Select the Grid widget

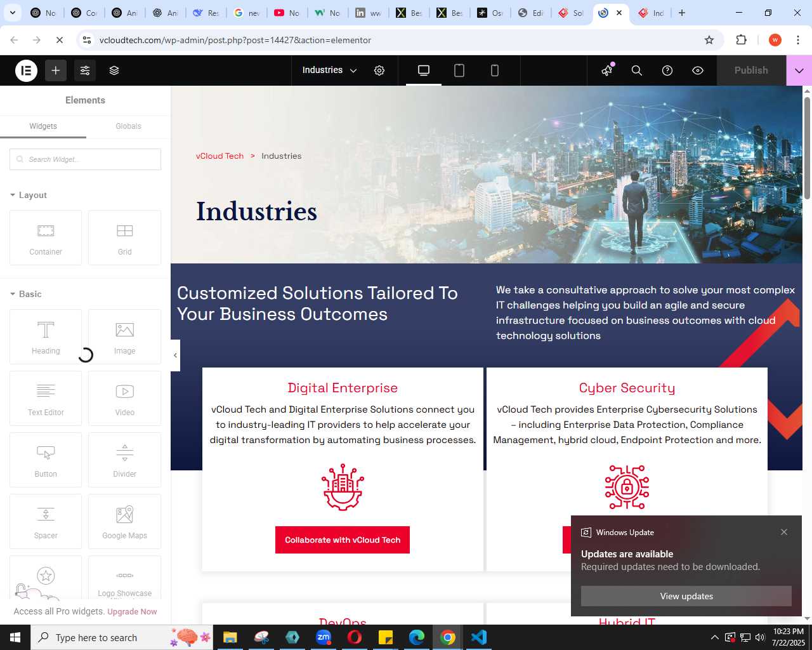pyautogui.click(x=124, y=237)
